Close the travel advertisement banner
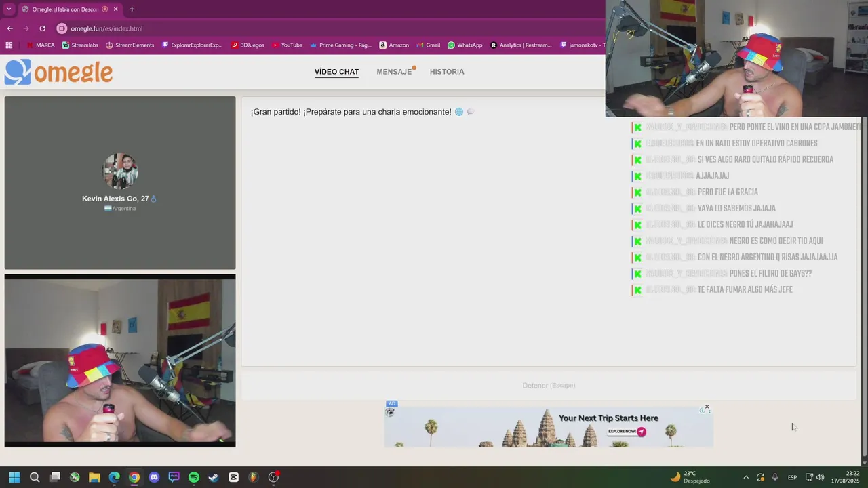The height and width of the screenshot is (488, 868). (x=707, y=407)
